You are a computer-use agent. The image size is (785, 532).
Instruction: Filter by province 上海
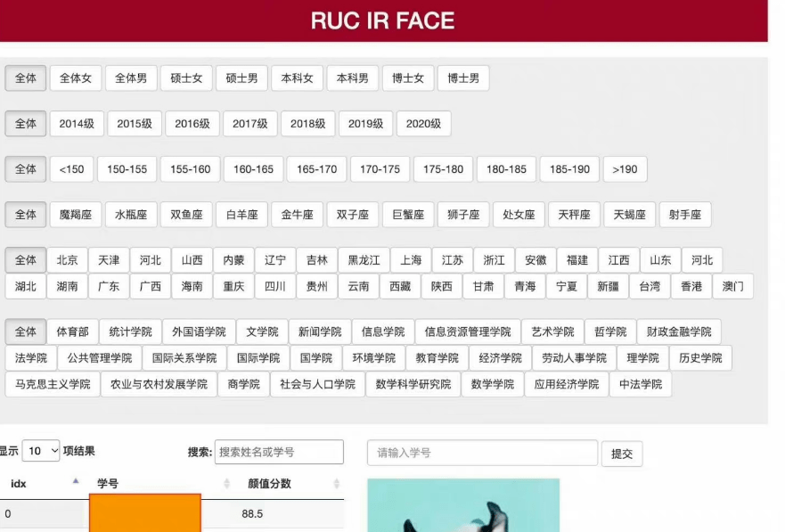(411, 260)
